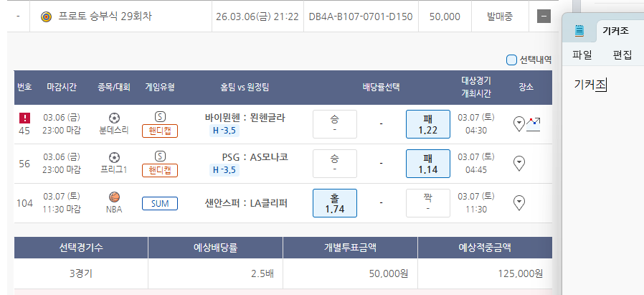Click the SUM game type button
Viewport: 644px width, 295px height.
(x=160, y=203)
